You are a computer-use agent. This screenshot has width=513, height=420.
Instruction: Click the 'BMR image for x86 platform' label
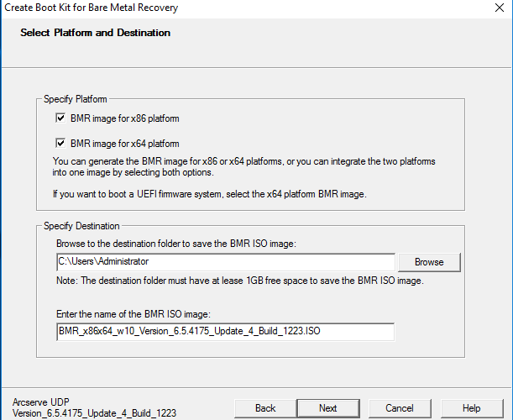click(124, 118)
